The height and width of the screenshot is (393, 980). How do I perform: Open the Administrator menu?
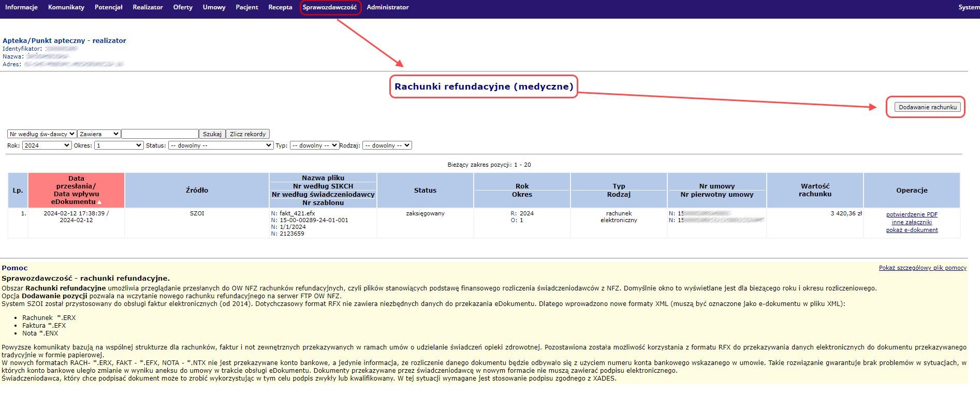coord(387,7)
